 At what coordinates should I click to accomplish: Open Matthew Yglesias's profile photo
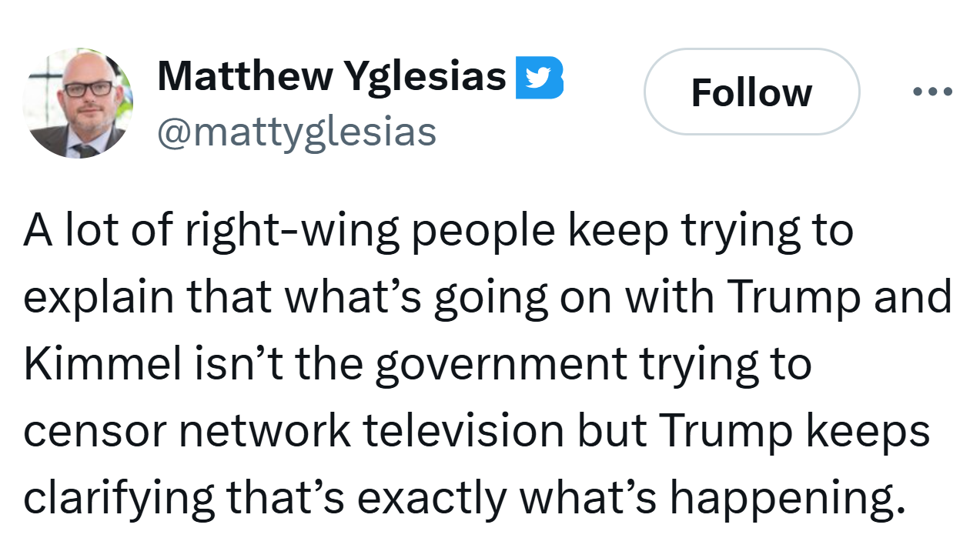[78, 102]
